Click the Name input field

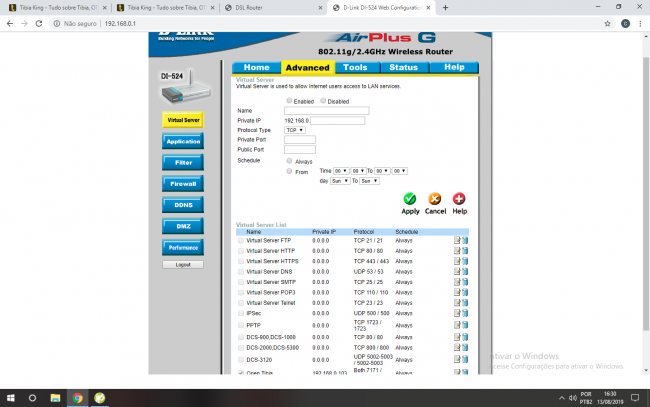pos(327,111)
